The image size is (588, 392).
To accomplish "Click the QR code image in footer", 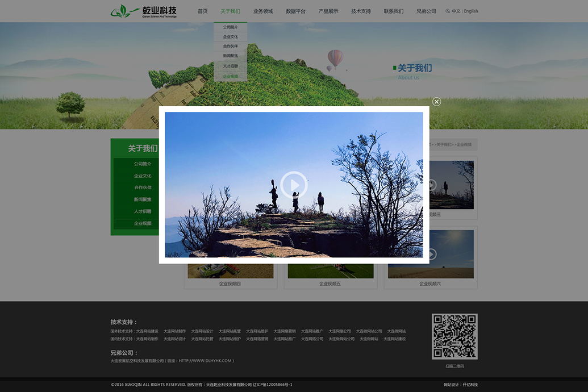I will 454,336.
